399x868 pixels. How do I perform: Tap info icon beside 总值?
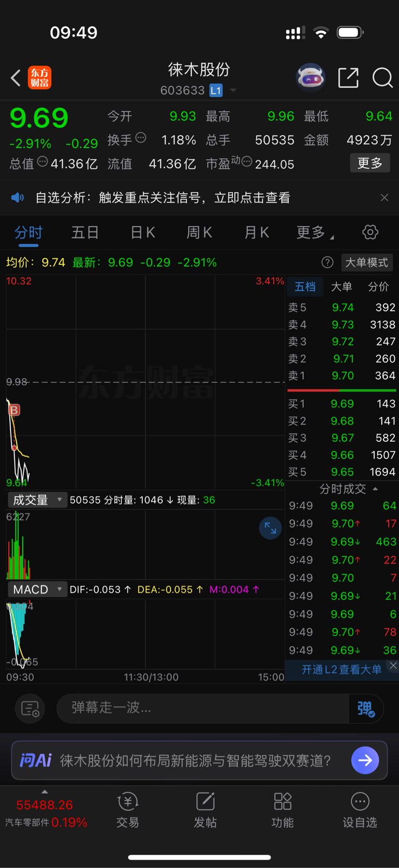coord(43,162)
